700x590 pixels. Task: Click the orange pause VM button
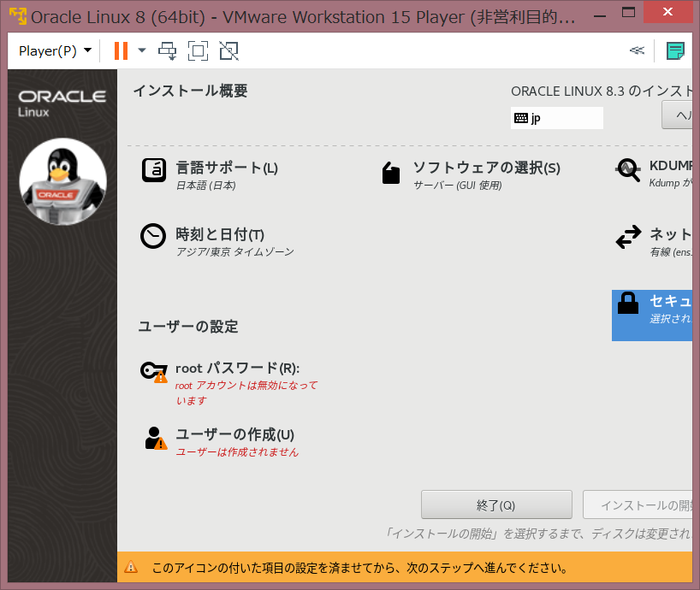point(121,50)
